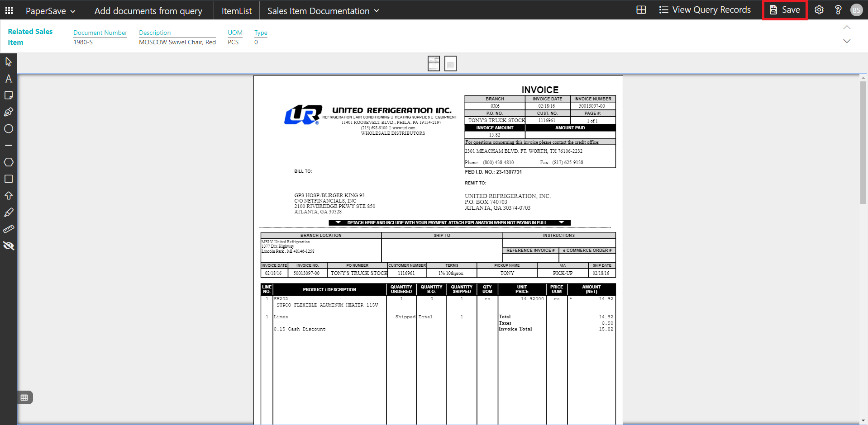868x425 pixels.
Task: Select the pen drawing tool
Action: [8, 112]
